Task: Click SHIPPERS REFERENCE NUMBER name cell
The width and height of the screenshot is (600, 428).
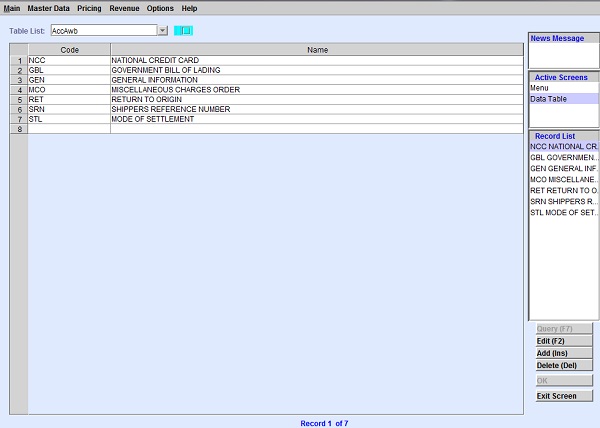Action: tap(317, 109)
